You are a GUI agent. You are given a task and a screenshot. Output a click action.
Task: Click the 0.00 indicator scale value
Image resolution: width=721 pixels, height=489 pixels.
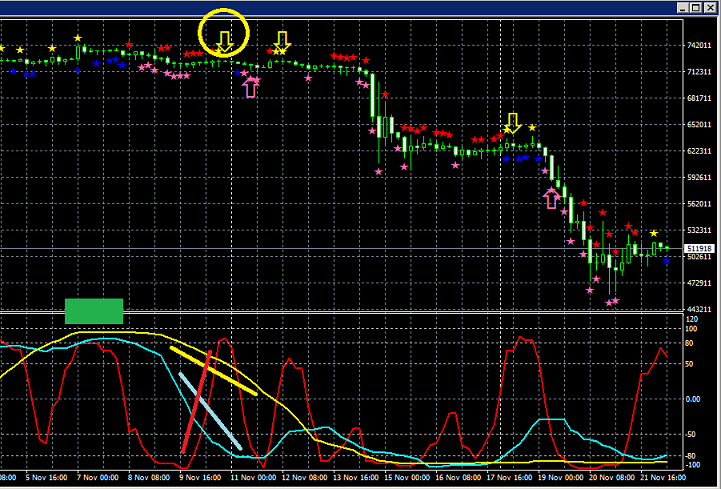coord(693,399)
